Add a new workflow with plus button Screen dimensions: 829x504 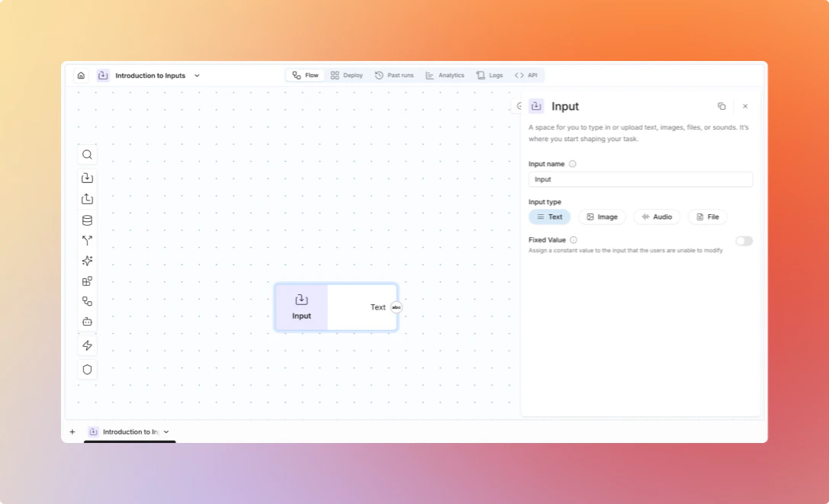coord(72,432)
